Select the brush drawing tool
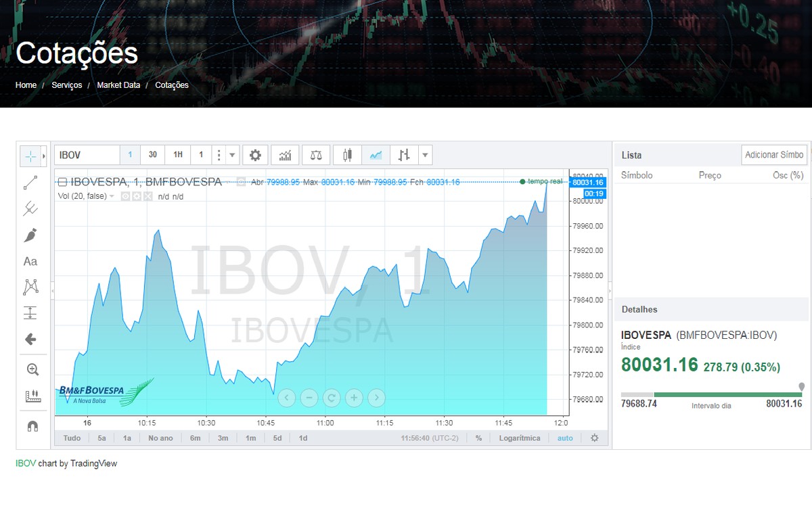 [x=31, y=235]
